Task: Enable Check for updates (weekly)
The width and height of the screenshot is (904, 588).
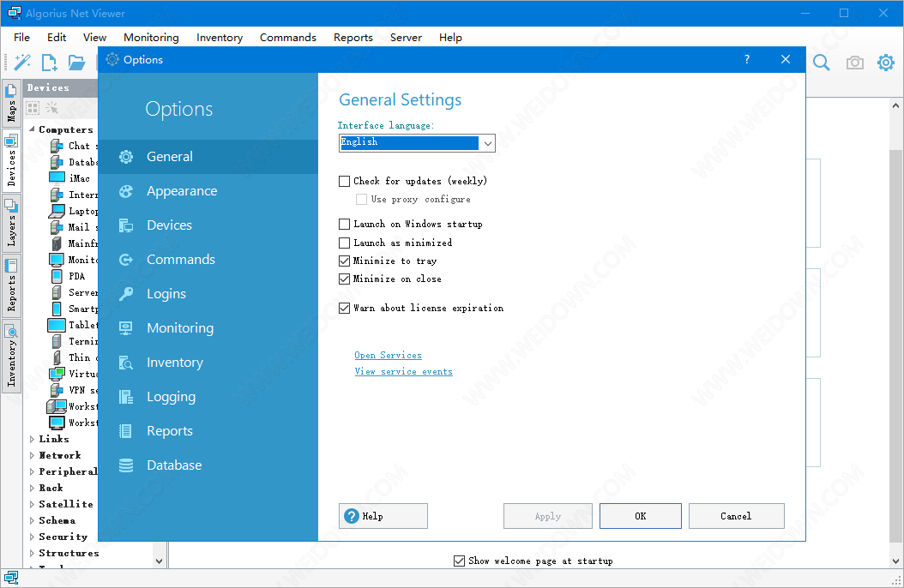Action: 344,182
